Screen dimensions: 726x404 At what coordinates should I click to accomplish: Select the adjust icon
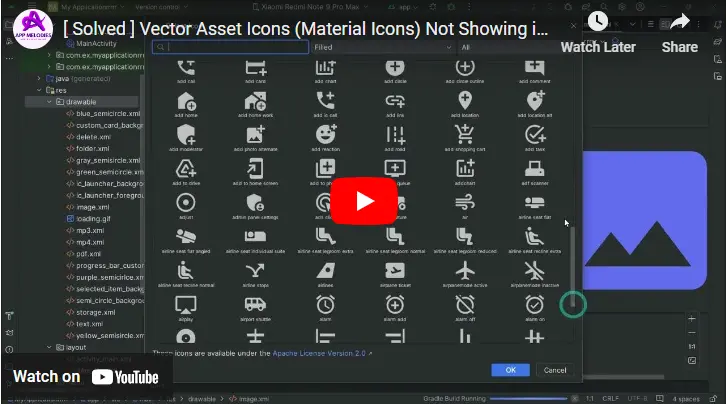[x=186, y=203]
